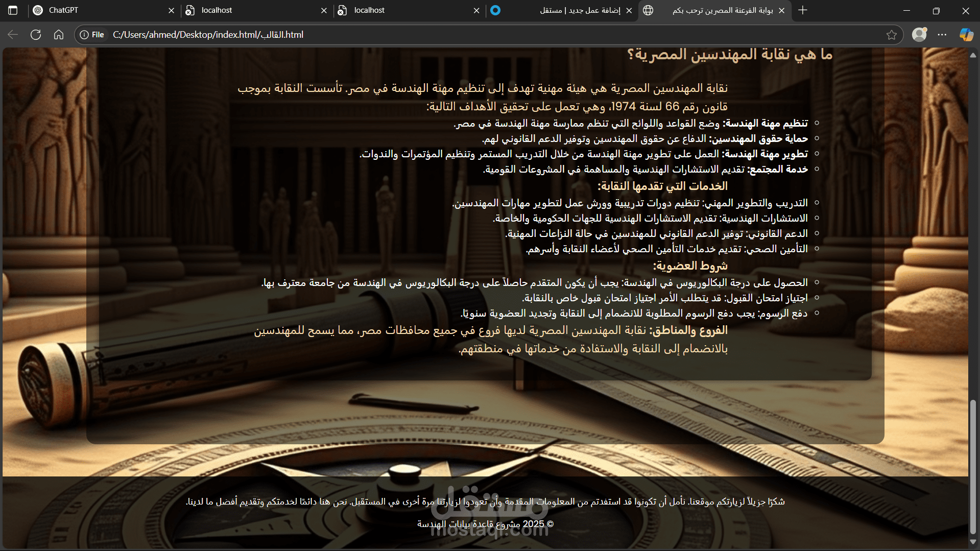Click the text الدعم القانوني

(x=777, y=233)
